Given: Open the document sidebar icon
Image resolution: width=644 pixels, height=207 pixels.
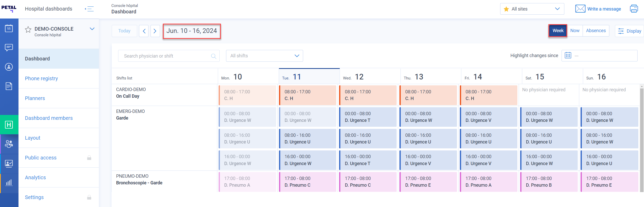Looking at the screenshot, I should (x=9, y=86).
